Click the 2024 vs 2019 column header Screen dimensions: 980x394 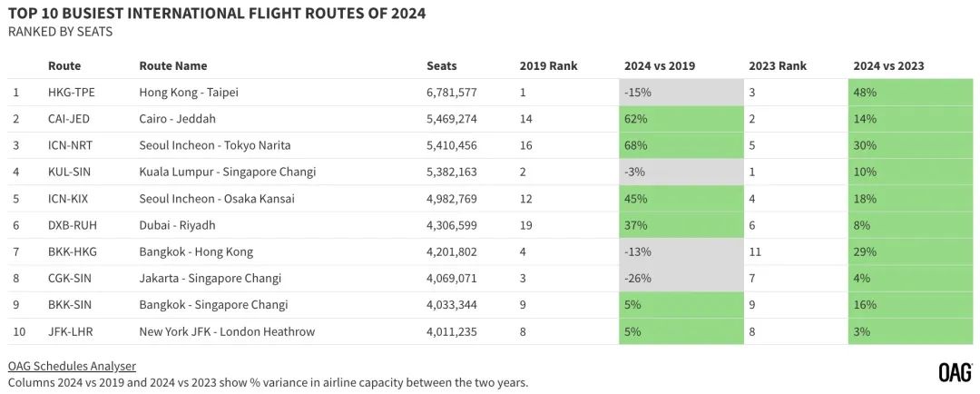(660, 65)
